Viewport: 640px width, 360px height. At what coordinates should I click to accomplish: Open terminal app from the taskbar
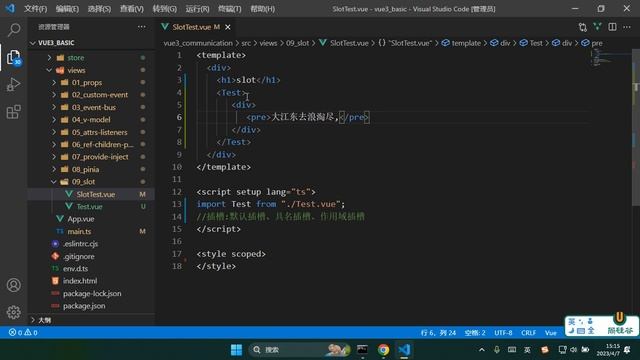pyautogui.click(x=362, y=350)
